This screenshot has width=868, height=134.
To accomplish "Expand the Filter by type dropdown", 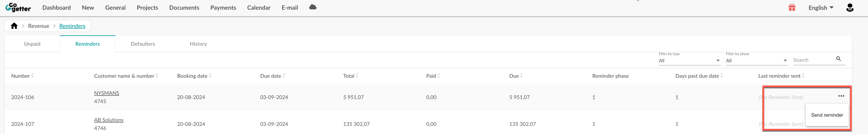I will pyautogui.click(x=689, y=61).
